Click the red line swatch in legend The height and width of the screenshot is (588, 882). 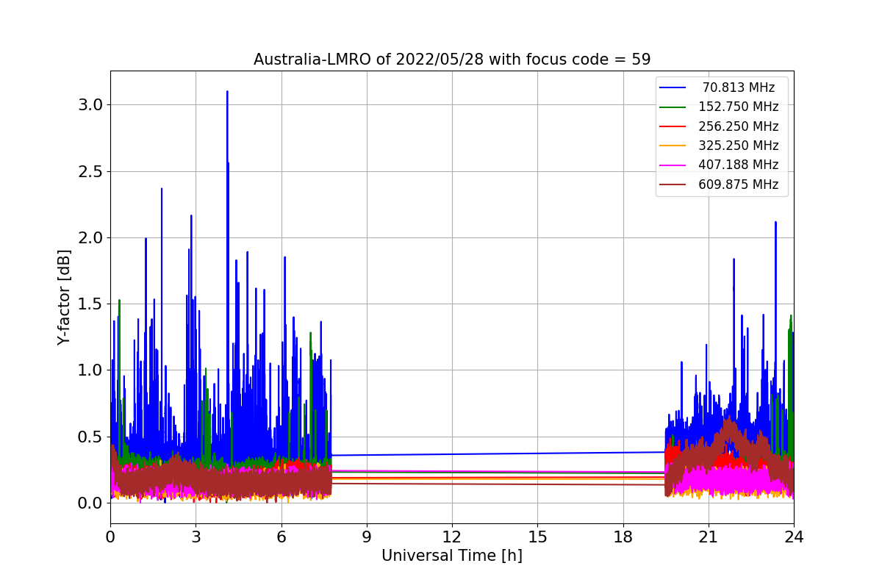tap(673, 126)
